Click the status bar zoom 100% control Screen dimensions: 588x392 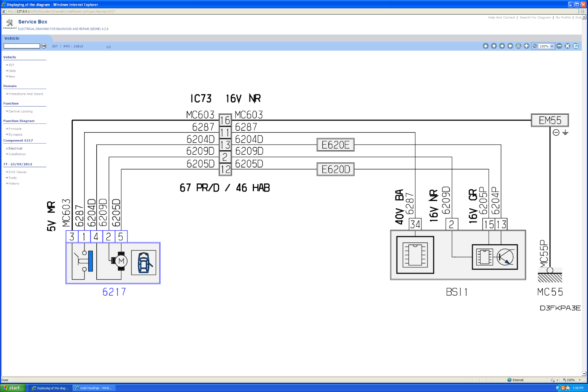coord(571,380)
